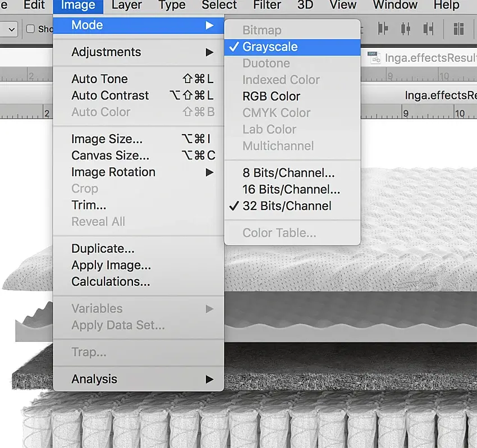Click the distribute icon in options bar
This screenshot has height=448, width=477.
point(458,29)
